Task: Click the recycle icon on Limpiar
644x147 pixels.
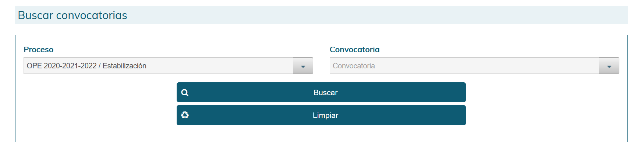Action: tap(185, 115)
